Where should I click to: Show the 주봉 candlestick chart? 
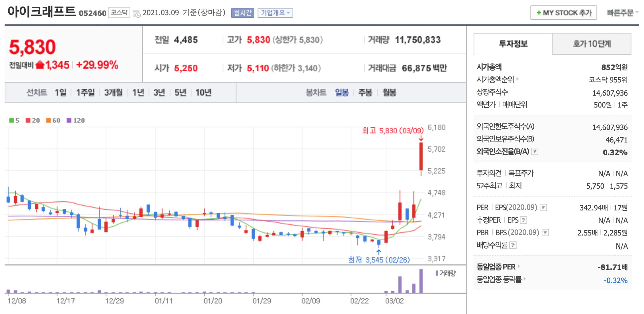coord(365,92)
